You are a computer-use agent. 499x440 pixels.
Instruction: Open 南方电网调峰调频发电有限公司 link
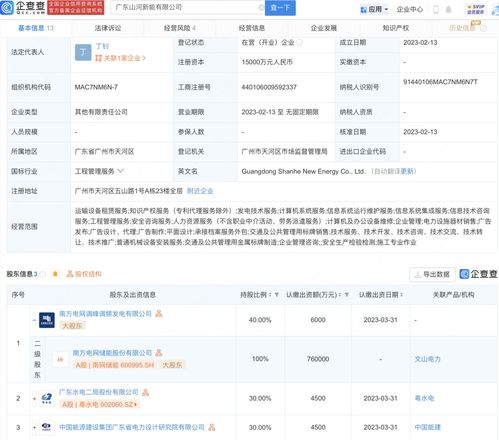point(105,313)
